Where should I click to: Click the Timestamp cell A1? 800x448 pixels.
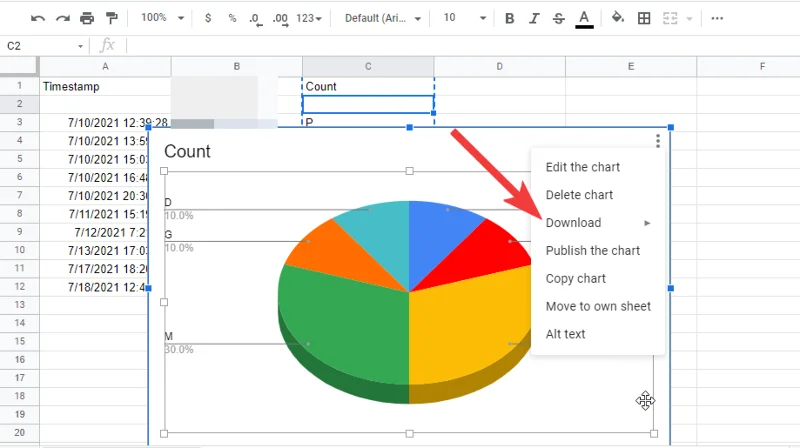105,86
